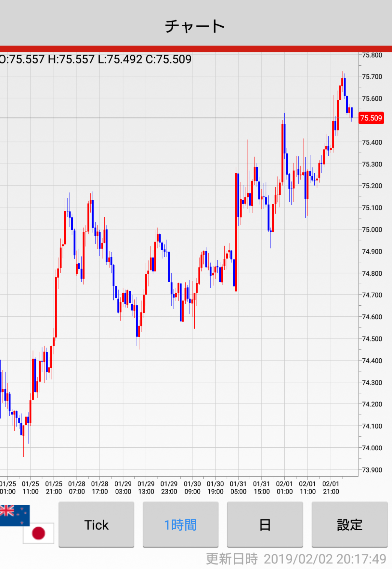Switch to the Tick chart view
Screen dimensions: 392x569
(x=96, y=525)
